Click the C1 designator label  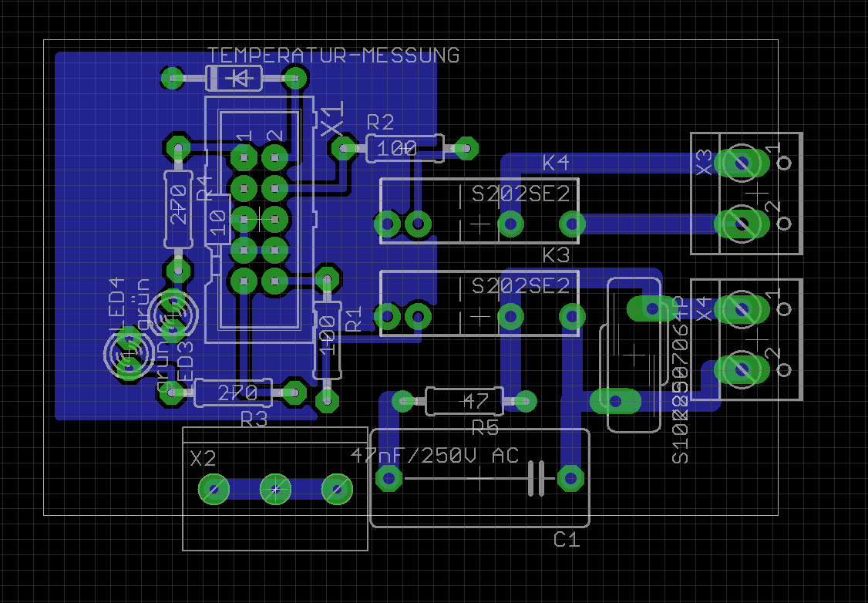[x=567, y=539]
